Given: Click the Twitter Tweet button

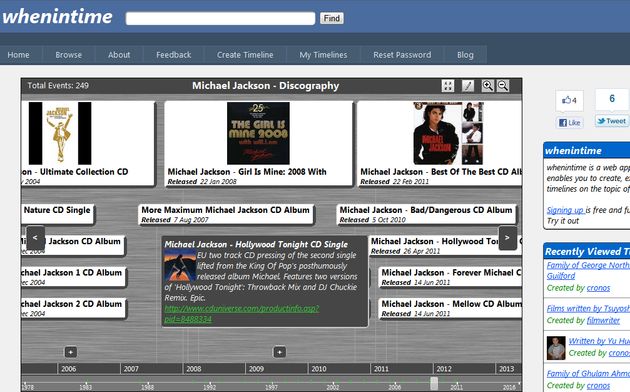Looking at the screenshot, I should point(612,121).
